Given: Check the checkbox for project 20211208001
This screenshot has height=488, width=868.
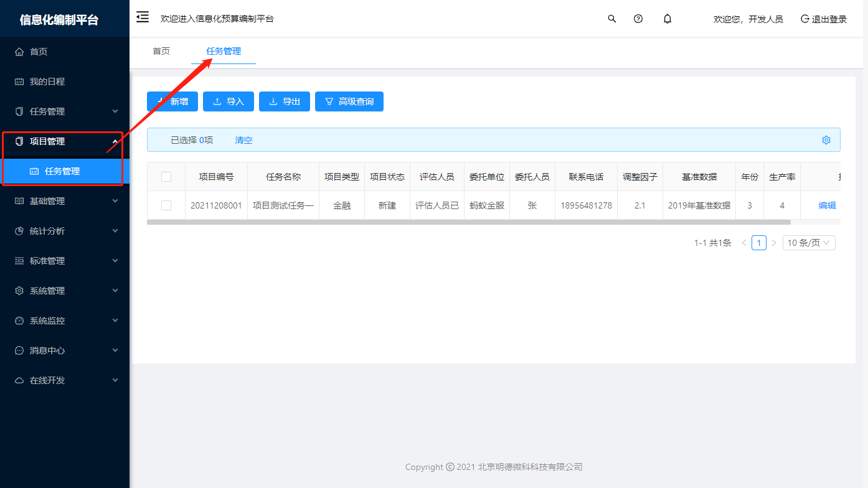Looking at the screenshot, I should click(166, 205).
